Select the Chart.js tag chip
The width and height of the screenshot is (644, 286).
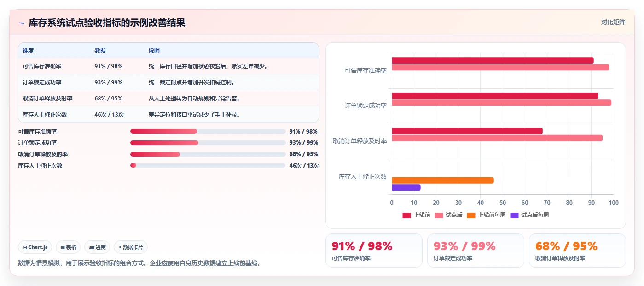coord(35,247)
